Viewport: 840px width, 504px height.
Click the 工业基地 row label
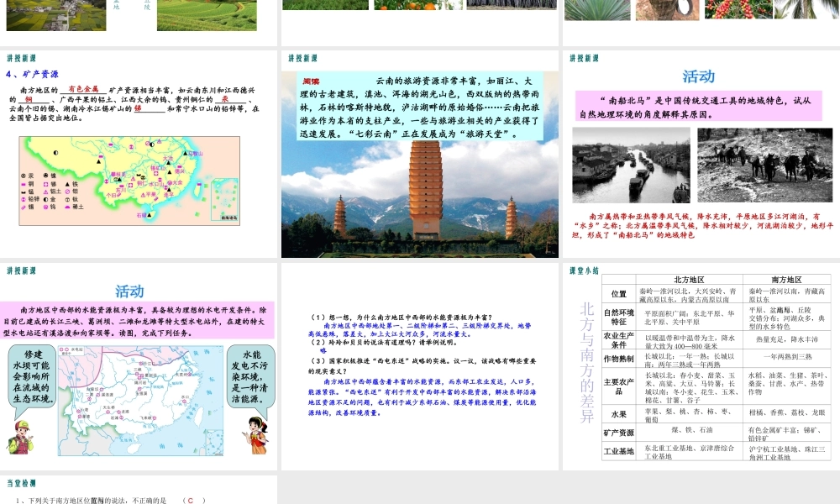(619, 452)
